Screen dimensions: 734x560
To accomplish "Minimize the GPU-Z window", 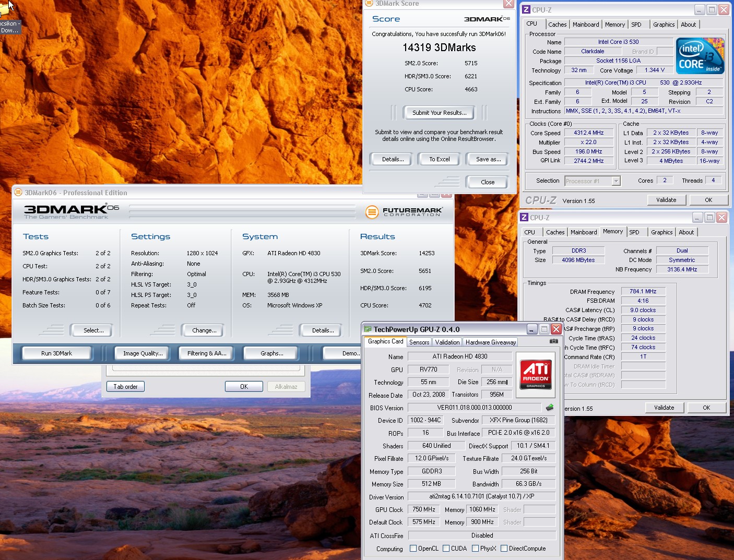I will (531, 329).
